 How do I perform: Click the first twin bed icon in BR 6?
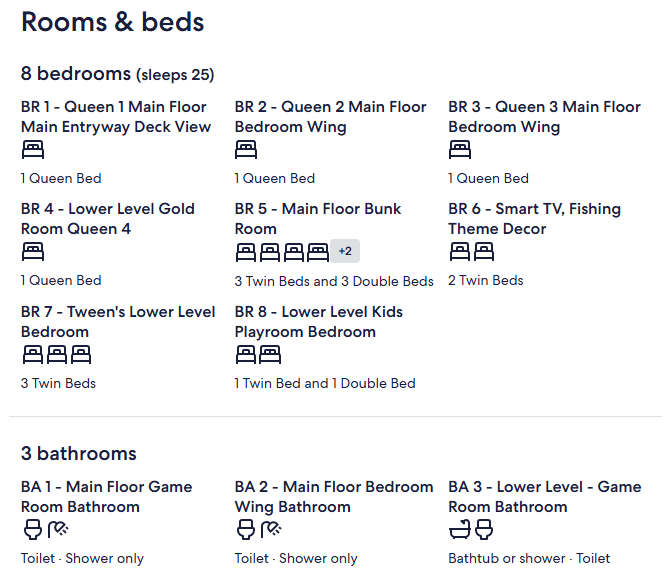(460, 252)
